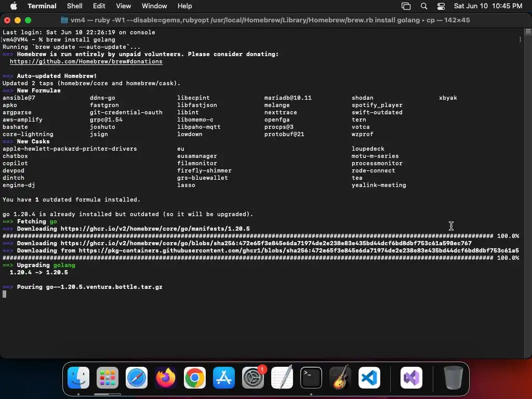Launch Firefox from the Dock
Viewport: 532px width, 399px height.
click(x=166, y=377)
